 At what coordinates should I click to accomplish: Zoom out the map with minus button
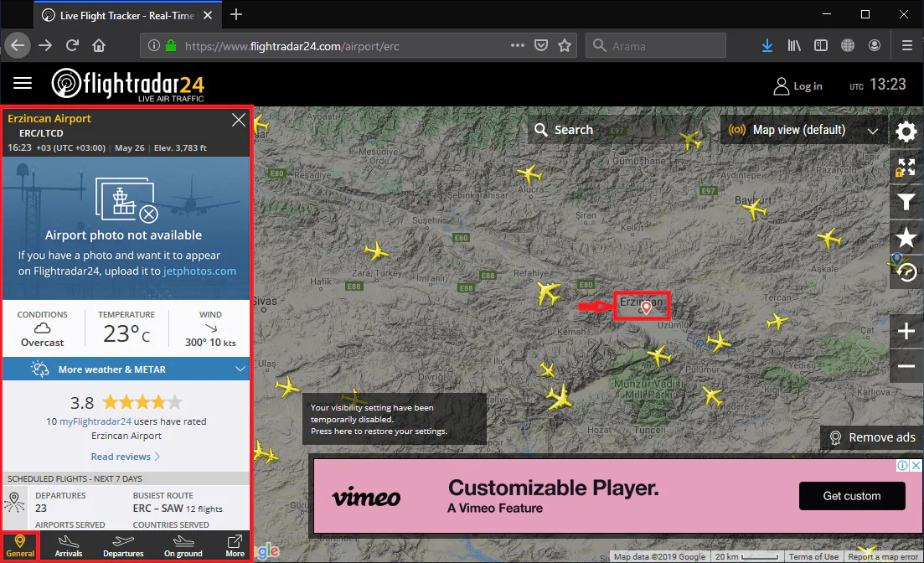tap(906, 366)
